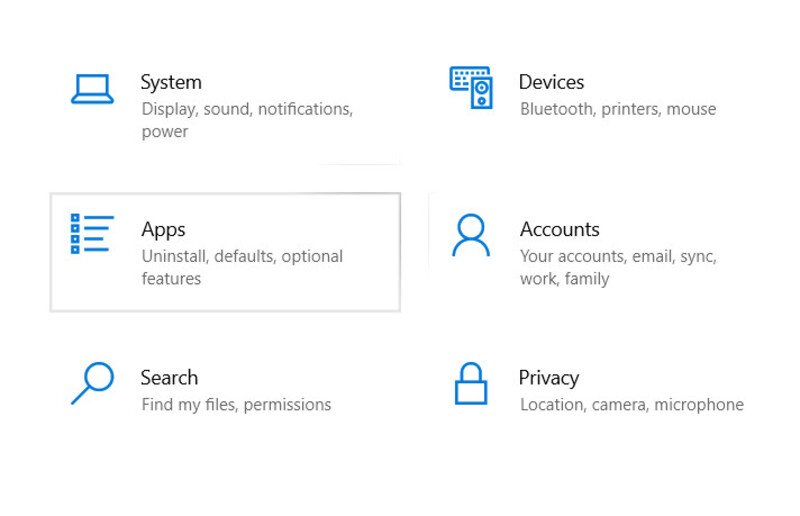Click the Search magnifying glass icon
The height and width of the screenshot is (516, 800).
point(92,383)
